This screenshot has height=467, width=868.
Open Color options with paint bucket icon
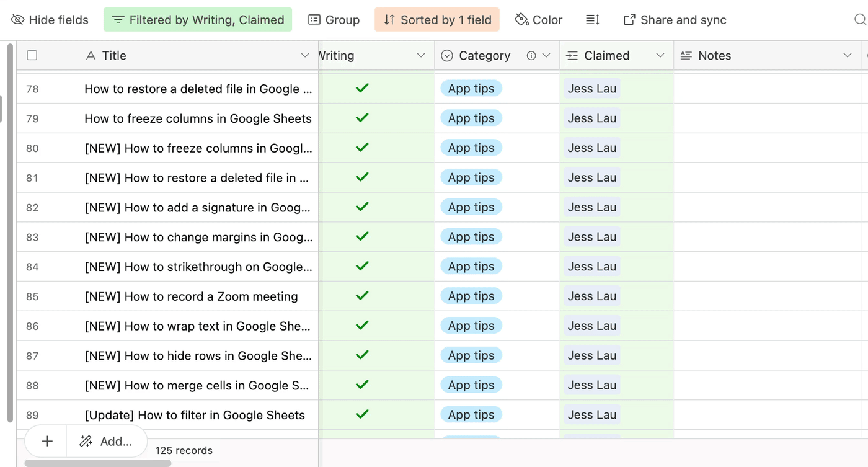[521, 20]
